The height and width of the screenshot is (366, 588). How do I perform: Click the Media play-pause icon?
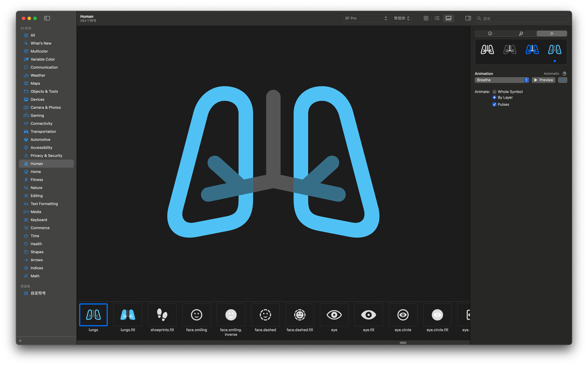click(26, 212)
